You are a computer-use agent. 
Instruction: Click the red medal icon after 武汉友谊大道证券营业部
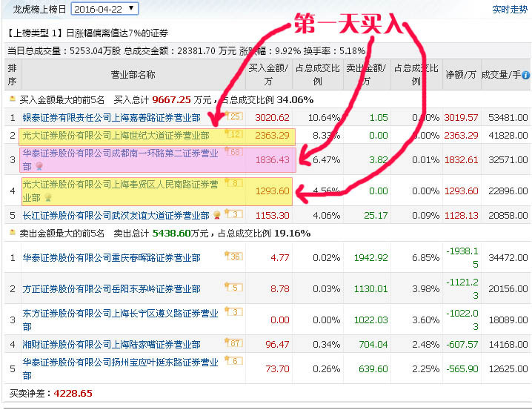coord(217,215)
